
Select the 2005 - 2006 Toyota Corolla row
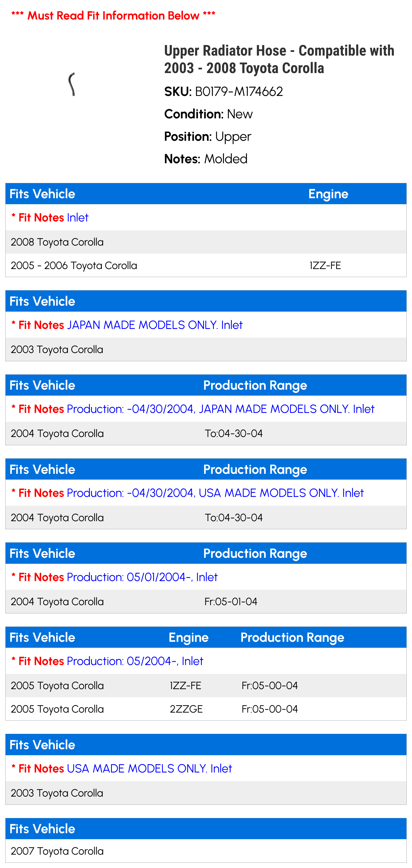[206, 266]
